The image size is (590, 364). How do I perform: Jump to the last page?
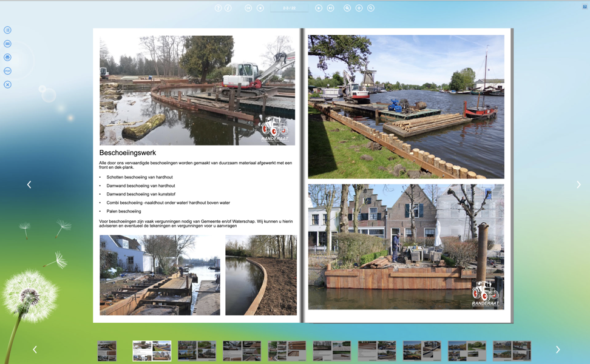tap(330, 8)
